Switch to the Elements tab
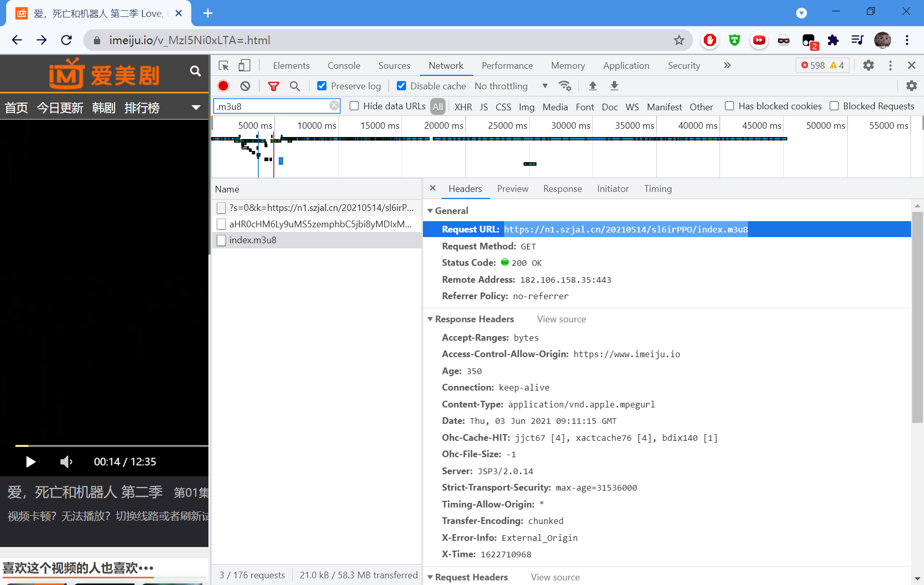Viewport: 924px width, 585px height. tap(291, 66)
